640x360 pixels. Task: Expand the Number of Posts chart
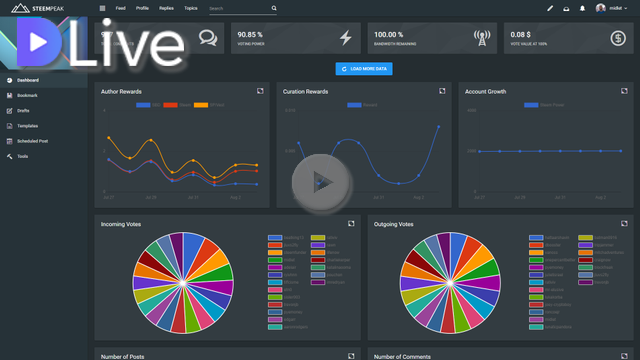pos(351,356)
